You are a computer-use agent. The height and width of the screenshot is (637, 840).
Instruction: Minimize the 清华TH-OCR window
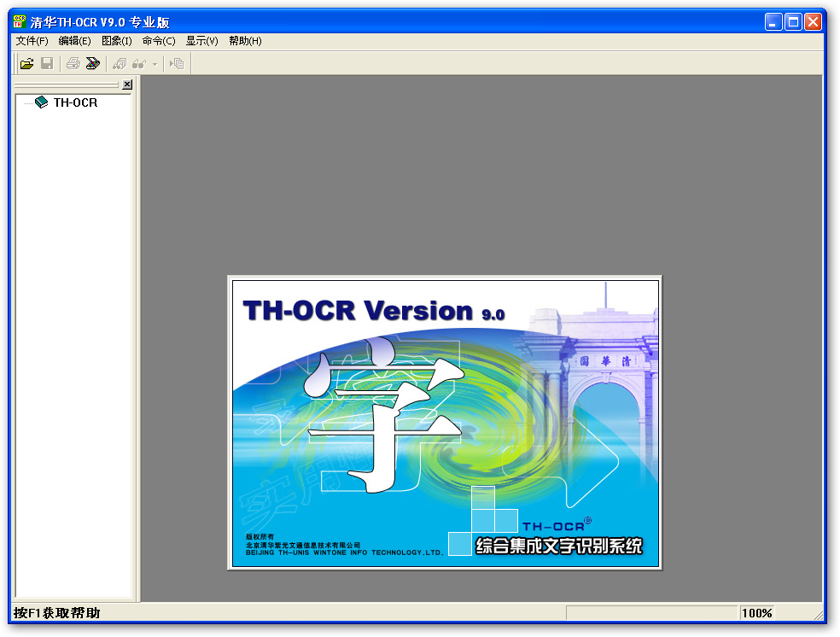tap(773, 22)
